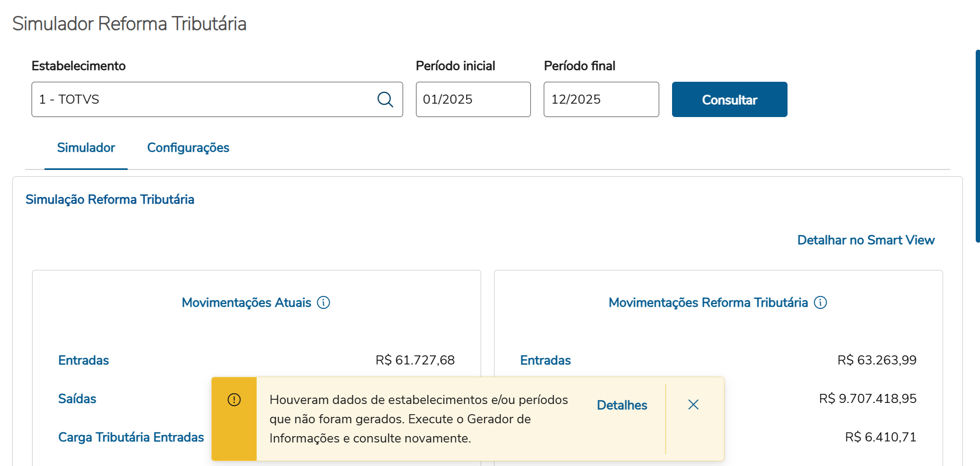This screenshot has width=980, height=466.
Task: Click the Movimentações Reforma Tributária title
Action: [x=708, y=303]
